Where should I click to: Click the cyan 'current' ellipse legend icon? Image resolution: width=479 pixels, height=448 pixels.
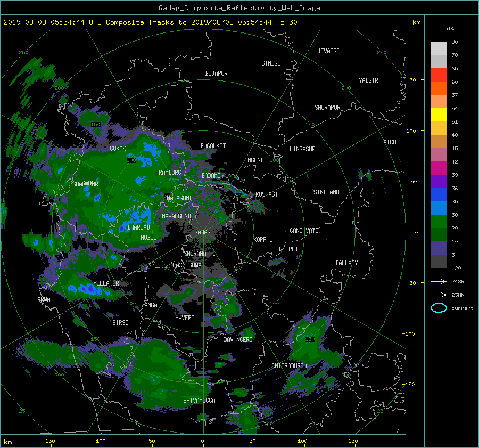[x=439, y=308]
